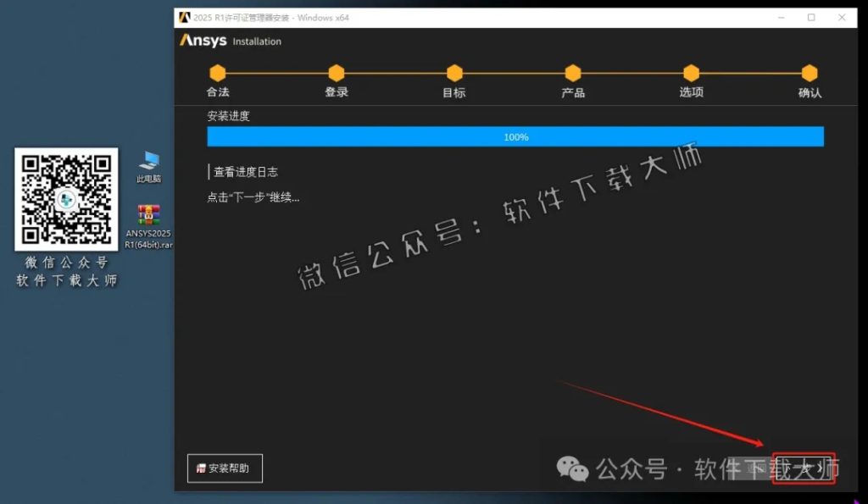
Task: Click the 100% installation progress bar
Action: click(x=515, y=136)
